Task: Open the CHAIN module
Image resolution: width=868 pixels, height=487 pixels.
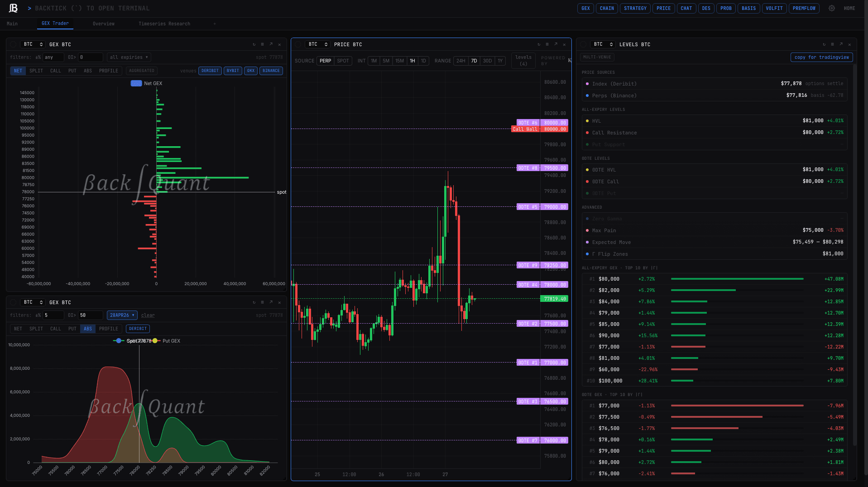Action: (x=607, y=8)
